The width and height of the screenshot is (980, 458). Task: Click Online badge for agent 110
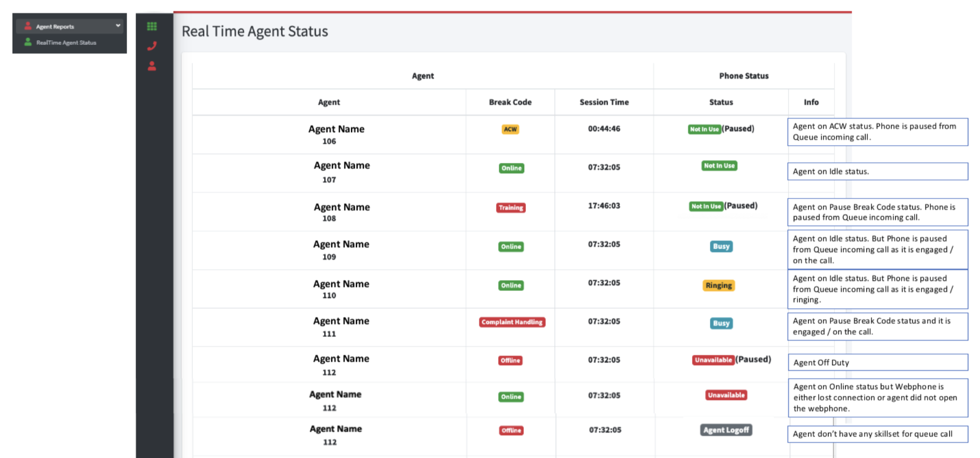tap(511, 285)
